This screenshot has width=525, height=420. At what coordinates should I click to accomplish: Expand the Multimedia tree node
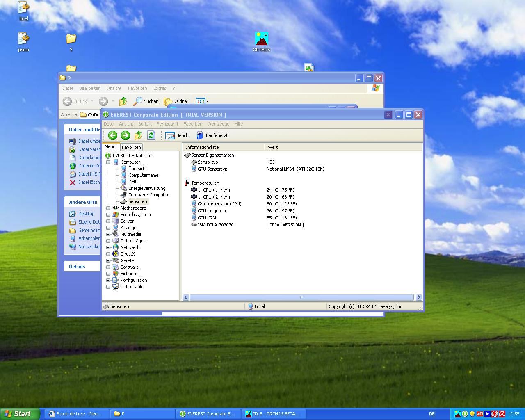point(108,234)
